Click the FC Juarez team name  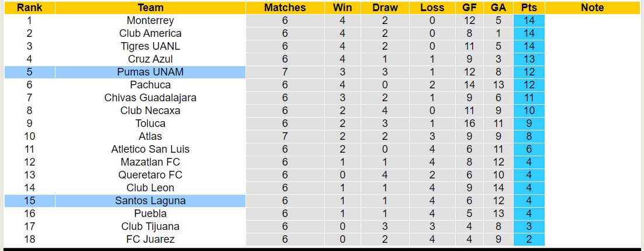pos(150,239)
